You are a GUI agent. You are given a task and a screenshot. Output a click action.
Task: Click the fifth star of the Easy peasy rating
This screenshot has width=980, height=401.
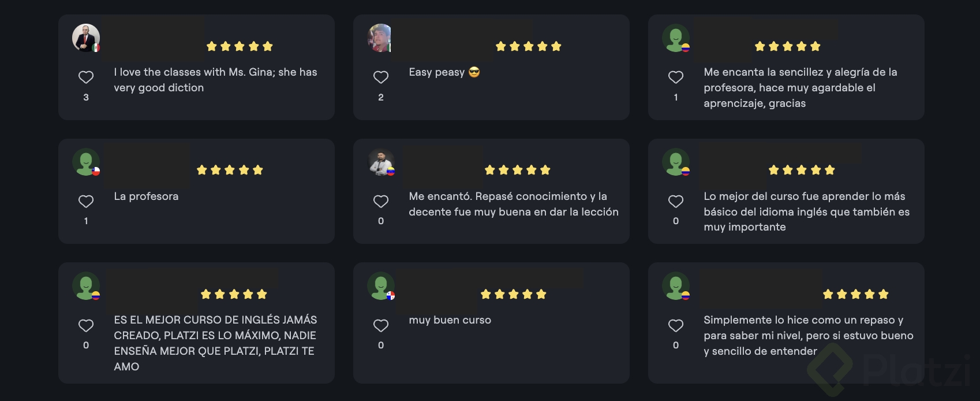pyautogui.click(x=556, y=46)
